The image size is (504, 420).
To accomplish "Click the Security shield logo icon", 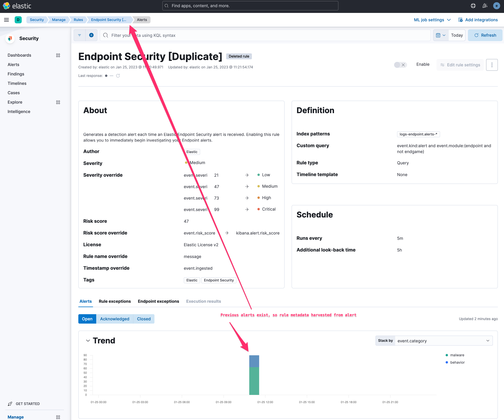I will pyautogui.click(x=10, y=38).
